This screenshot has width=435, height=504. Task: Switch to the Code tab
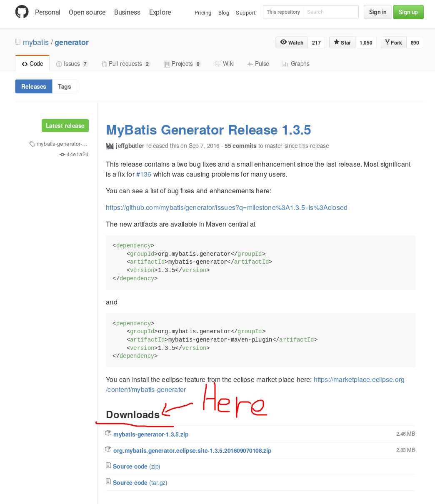32,64
